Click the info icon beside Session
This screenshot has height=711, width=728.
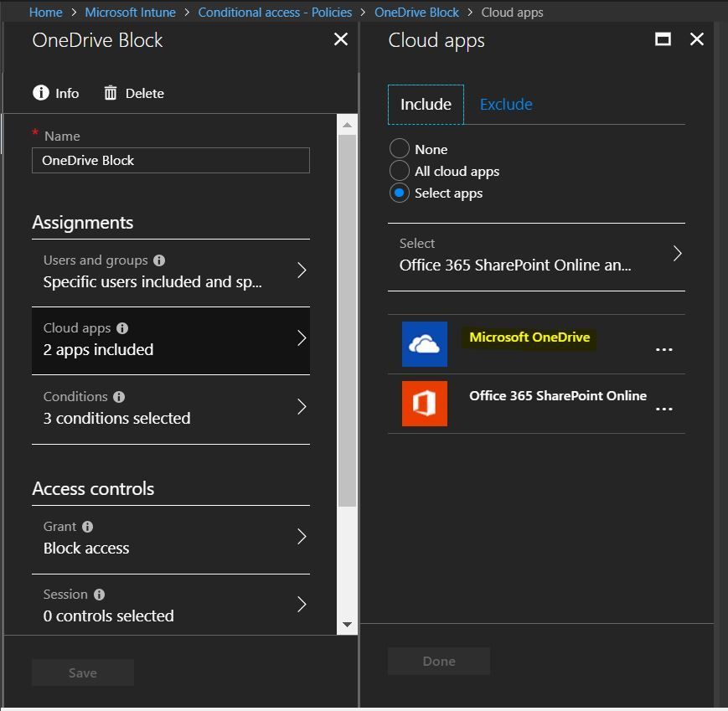coord(99,595)
